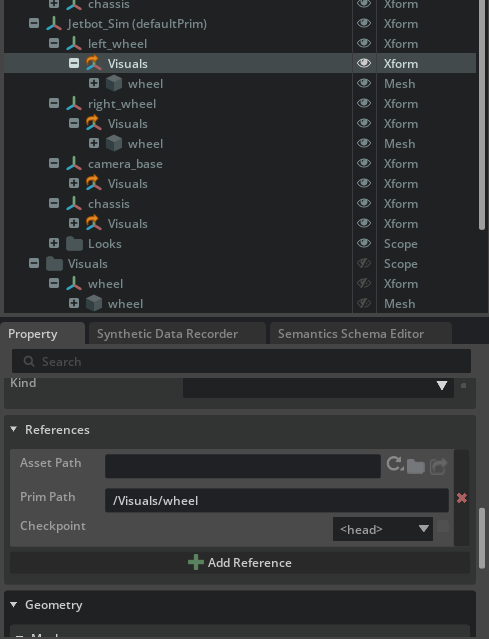Image resolution: width=489 pixels, height=639 pixels.
Task: Hide the right_wheel prim via its eye icon
Action: (364, 103)
